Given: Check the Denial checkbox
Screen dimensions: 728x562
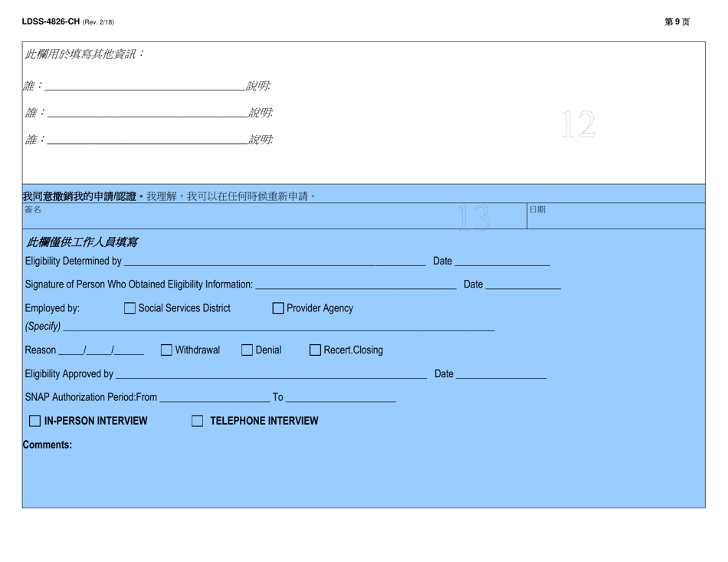Looking at the screenshot, I should click(246, 350).
